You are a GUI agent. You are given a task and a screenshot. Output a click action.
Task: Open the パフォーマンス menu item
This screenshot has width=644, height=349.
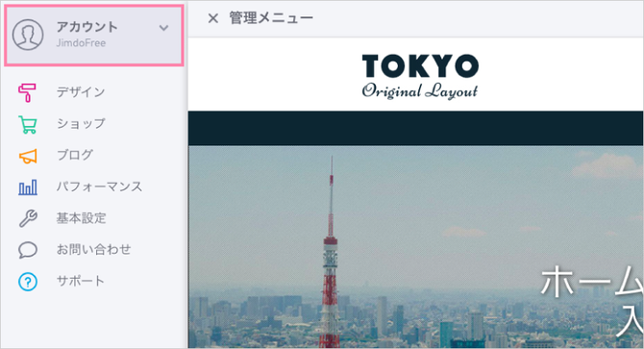pos(99,187)
